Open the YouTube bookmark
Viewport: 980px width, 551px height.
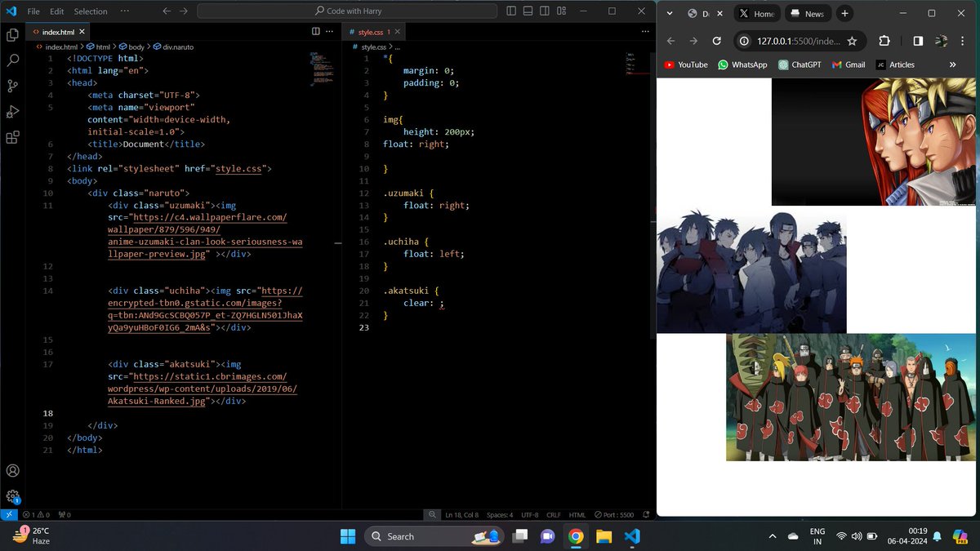tap(686, 64)
